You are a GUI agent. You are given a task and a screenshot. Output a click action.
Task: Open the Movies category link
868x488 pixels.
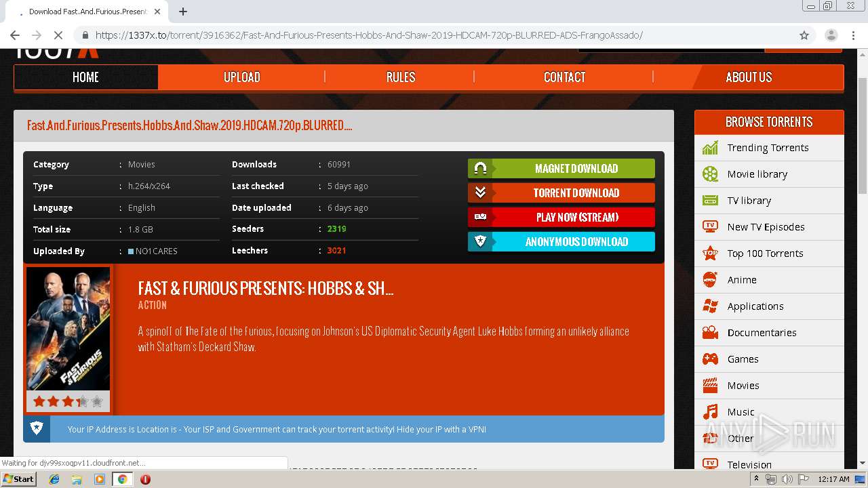743,386
